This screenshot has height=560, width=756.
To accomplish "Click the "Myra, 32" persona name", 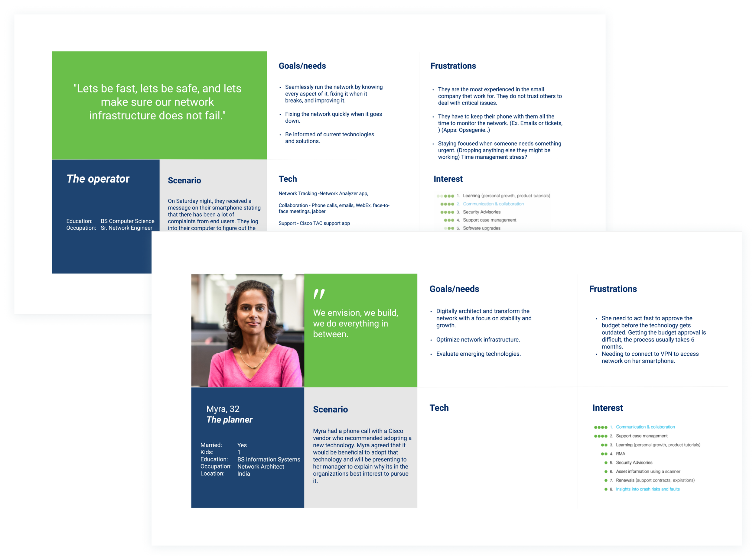I will point(223,409).
